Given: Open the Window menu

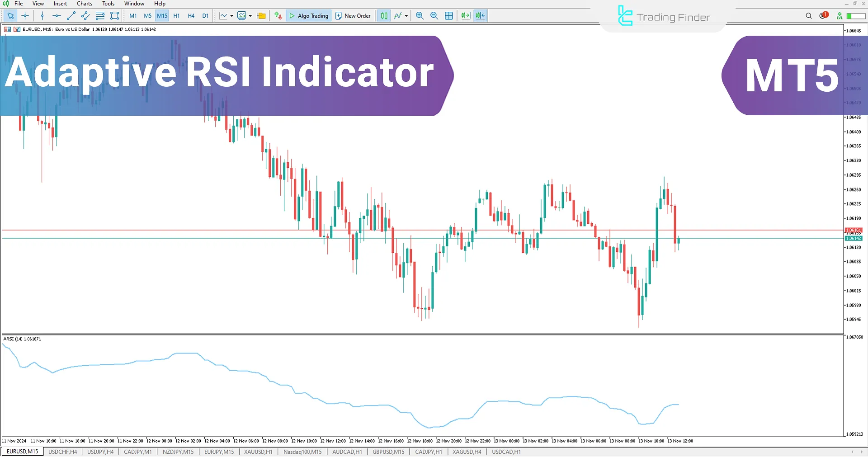Looking at the screenshot, I should click(x=134, y=4).
